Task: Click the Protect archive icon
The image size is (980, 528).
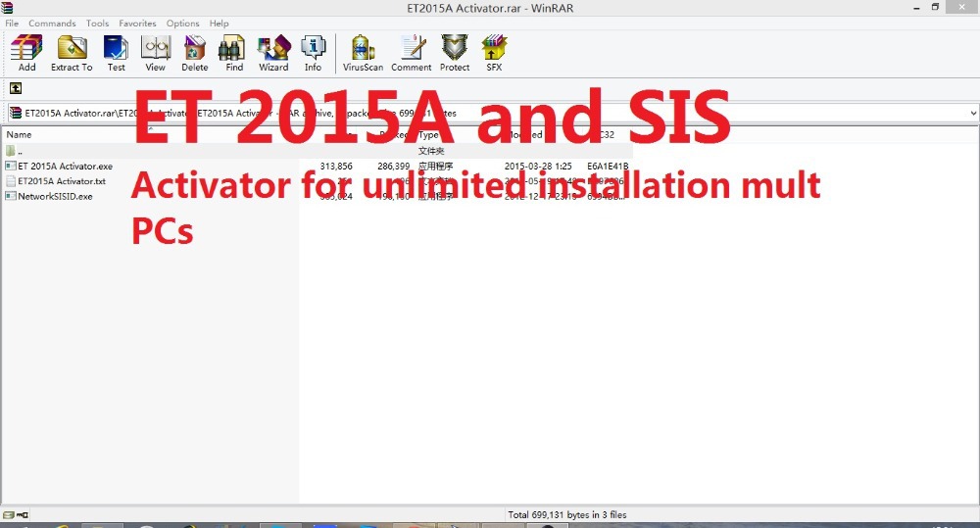Action: coord(455,53)
